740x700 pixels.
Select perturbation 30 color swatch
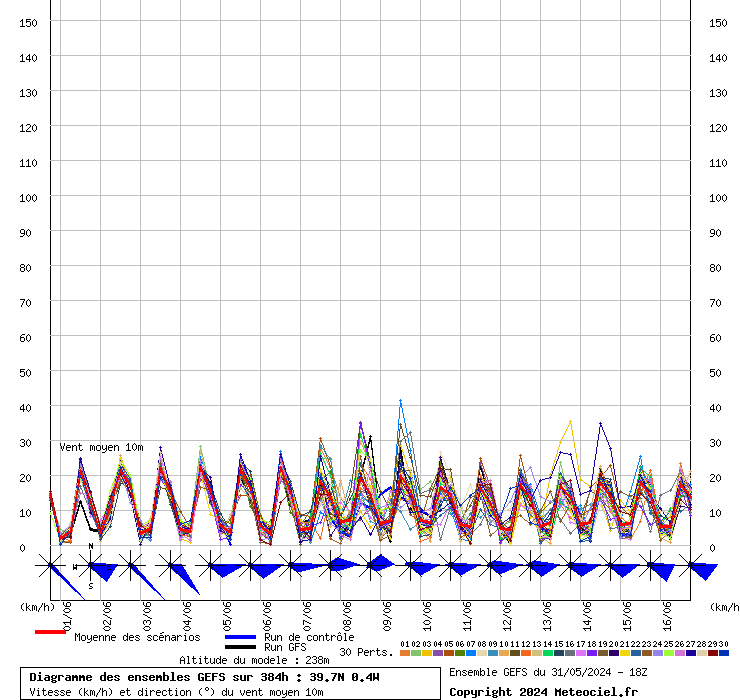(724, 653)
